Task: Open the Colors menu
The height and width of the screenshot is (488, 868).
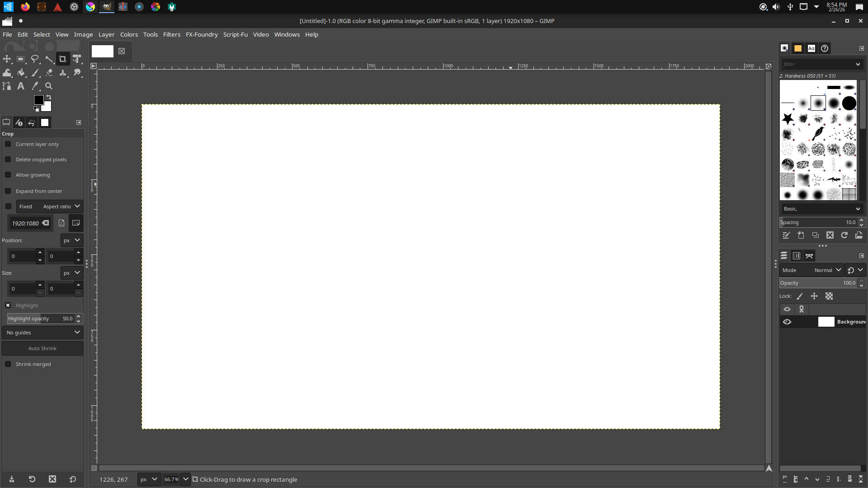Action: (129, 34)
